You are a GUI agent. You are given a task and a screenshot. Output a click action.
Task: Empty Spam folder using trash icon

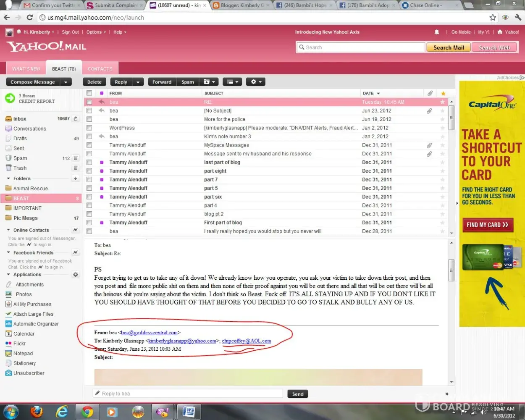coord(76,158)
